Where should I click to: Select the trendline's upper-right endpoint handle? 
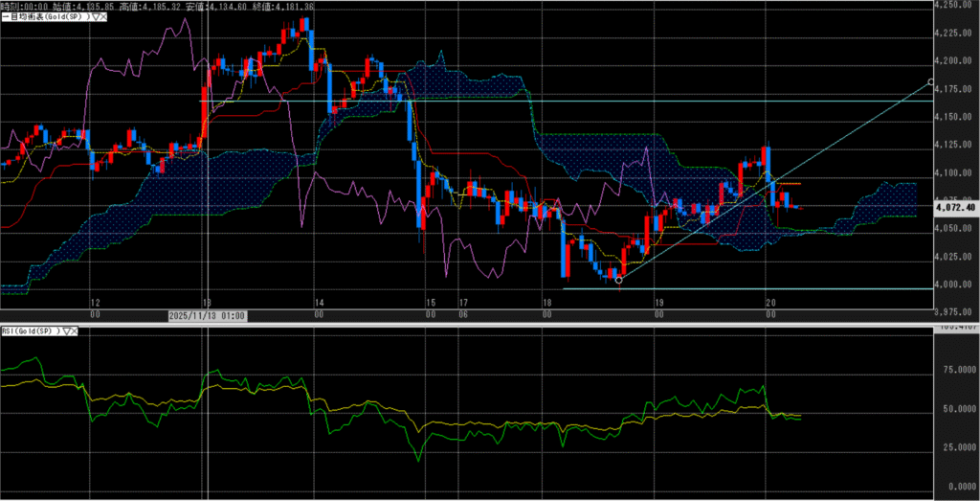[931, 81]
